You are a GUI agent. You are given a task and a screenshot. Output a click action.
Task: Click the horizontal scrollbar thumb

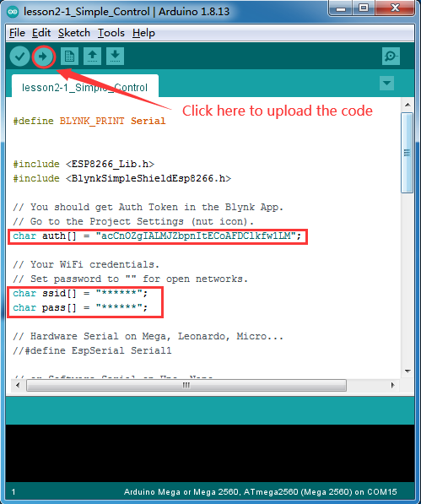click(x=186, y=385)
